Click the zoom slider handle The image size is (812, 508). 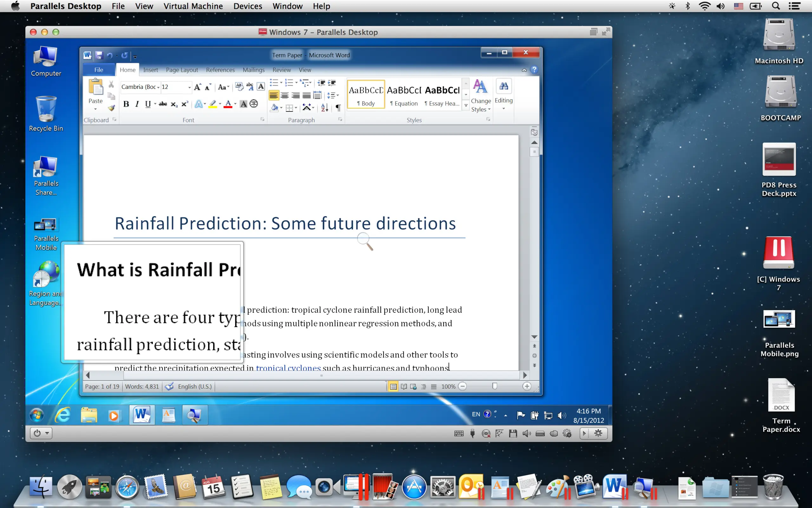point(494,386)
